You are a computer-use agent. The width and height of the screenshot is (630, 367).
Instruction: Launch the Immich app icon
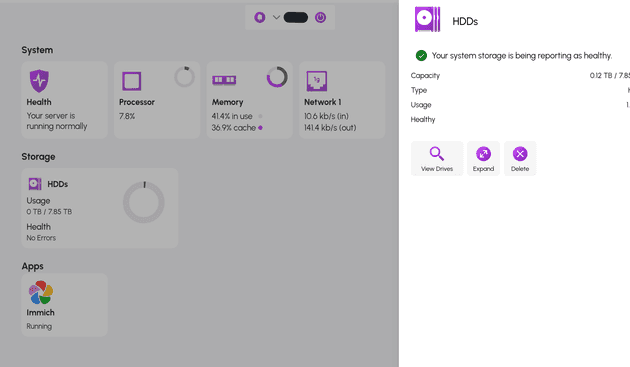pos(41,293)
